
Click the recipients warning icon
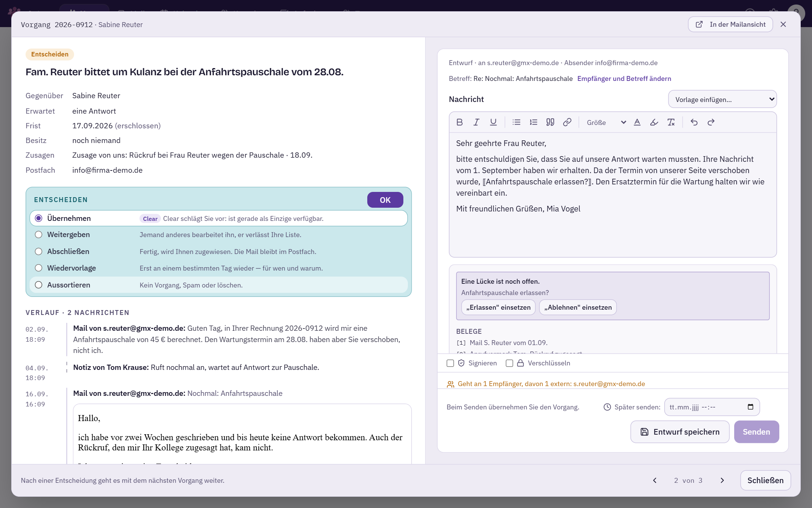point(450,384)
